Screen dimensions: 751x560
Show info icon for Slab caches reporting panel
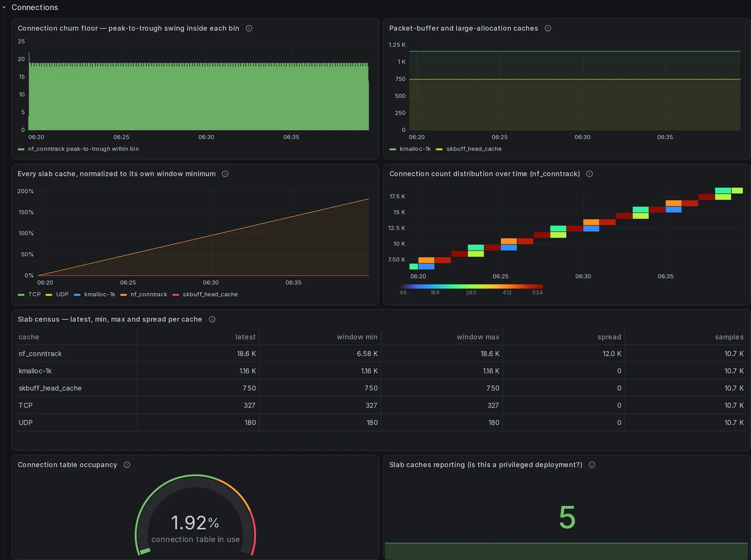tap(592, 465)
